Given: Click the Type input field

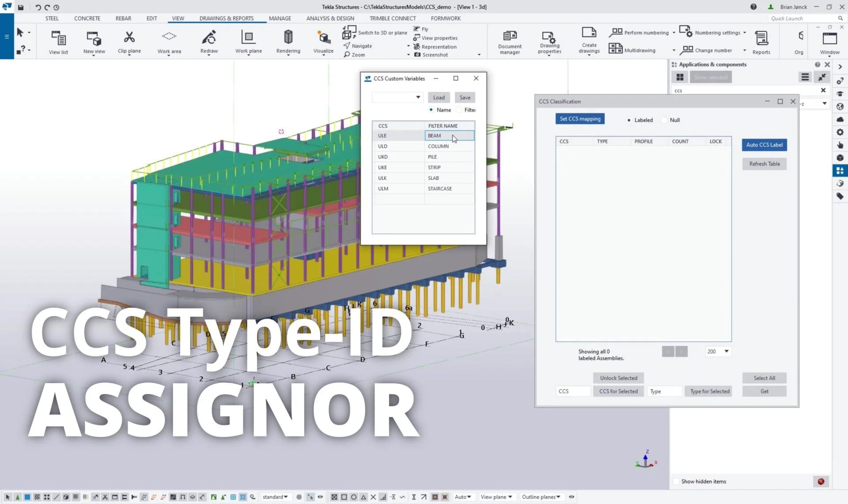Looking at the screenshot, I should tap(665, 391).
